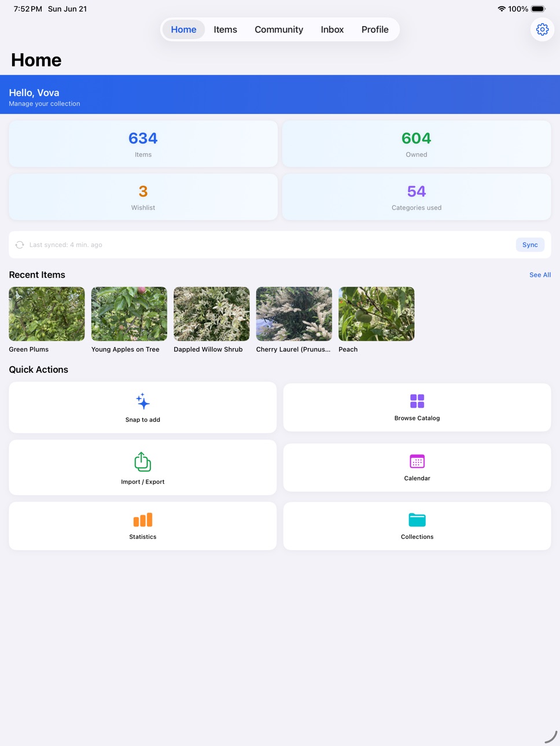Screen dimensions: 560x746
Task: Open the Green Plums thumbnail
Action: (x=47, y=314)
